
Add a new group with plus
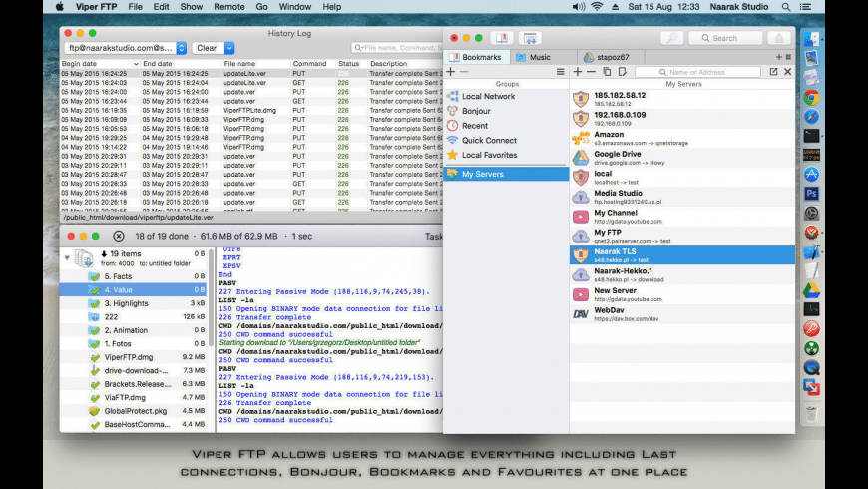(x=451, y=72)
